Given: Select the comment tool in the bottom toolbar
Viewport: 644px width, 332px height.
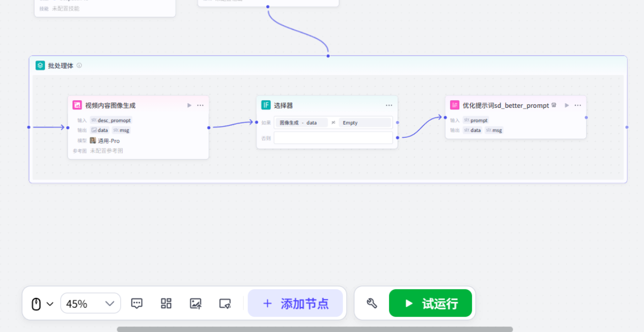Looking at the screenshot, I should pos(136,304).
